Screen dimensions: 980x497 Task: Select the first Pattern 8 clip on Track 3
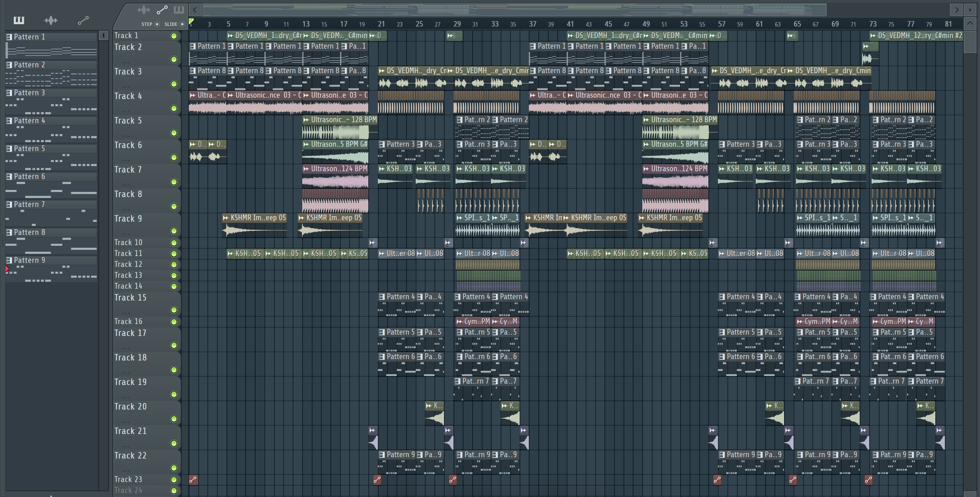coord(208,78)
